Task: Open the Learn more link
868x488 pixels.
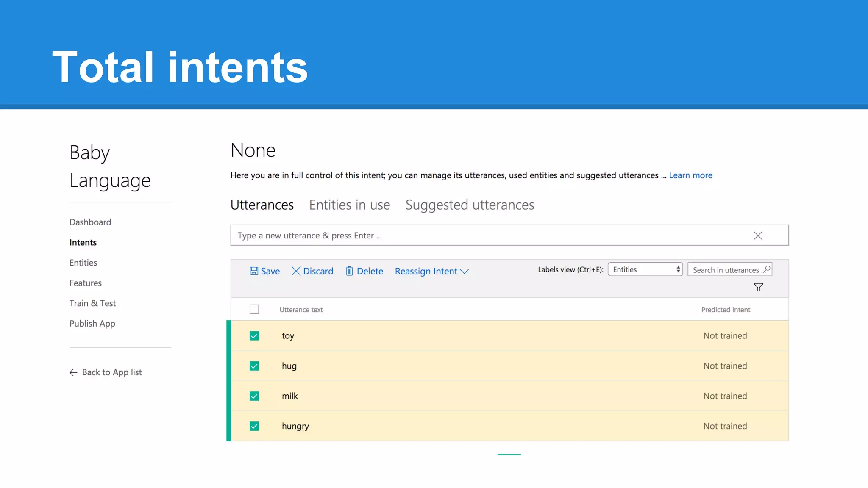Action: coord(690,175)
